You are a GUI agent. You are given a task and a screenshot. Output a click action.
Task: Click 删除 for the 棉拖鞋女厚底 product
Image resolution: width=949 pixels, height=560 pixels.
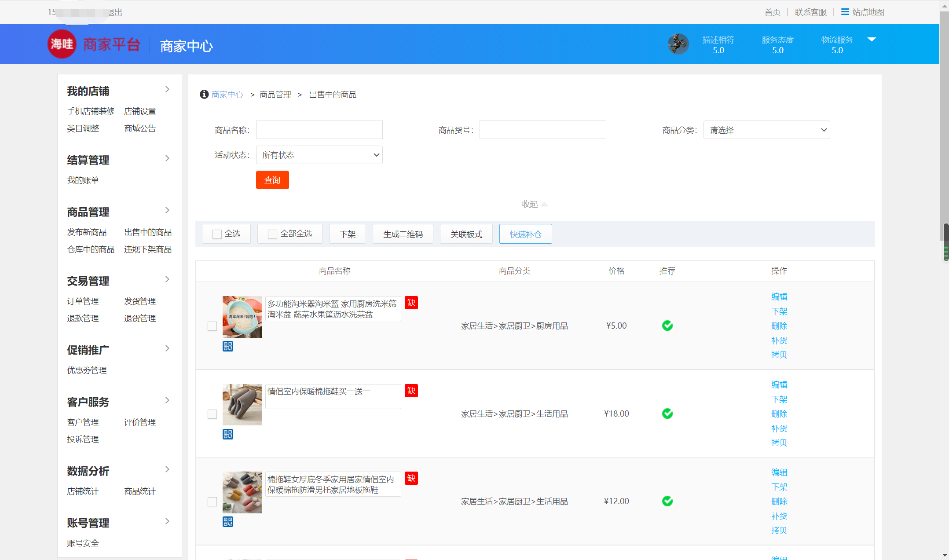click(779, 501)
